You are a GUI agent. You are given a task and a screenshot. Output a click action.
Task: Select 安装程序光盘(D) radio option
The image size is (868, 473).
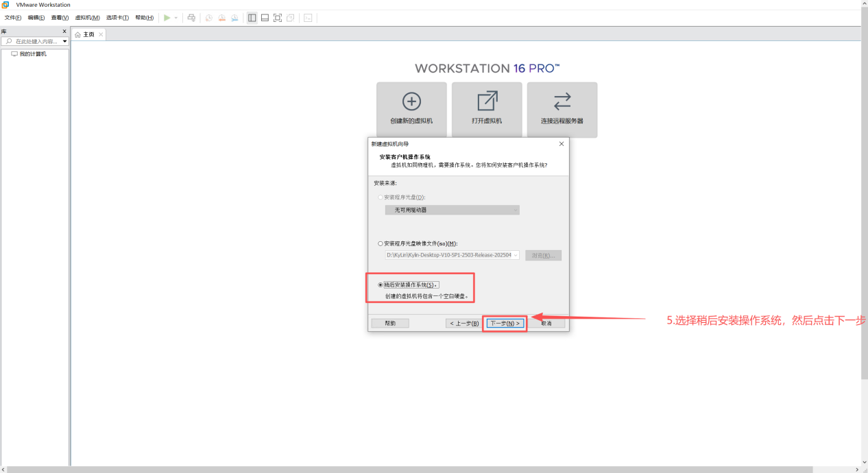coord(381,197)
